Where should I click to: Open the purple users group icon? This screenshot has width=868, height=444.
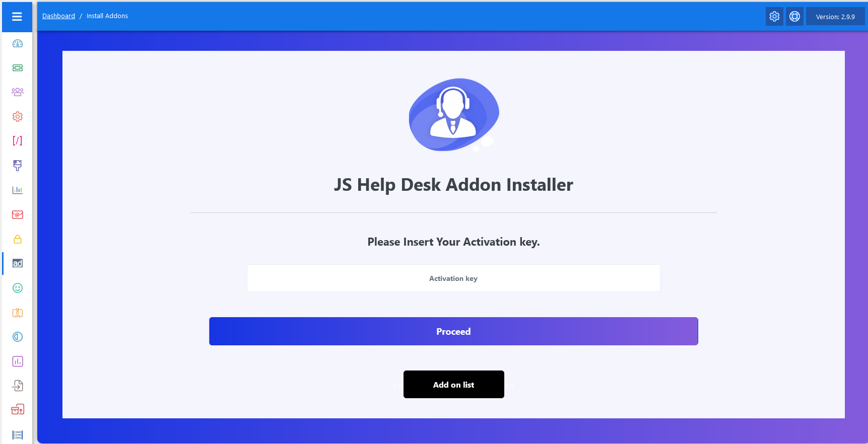(18, 92)
